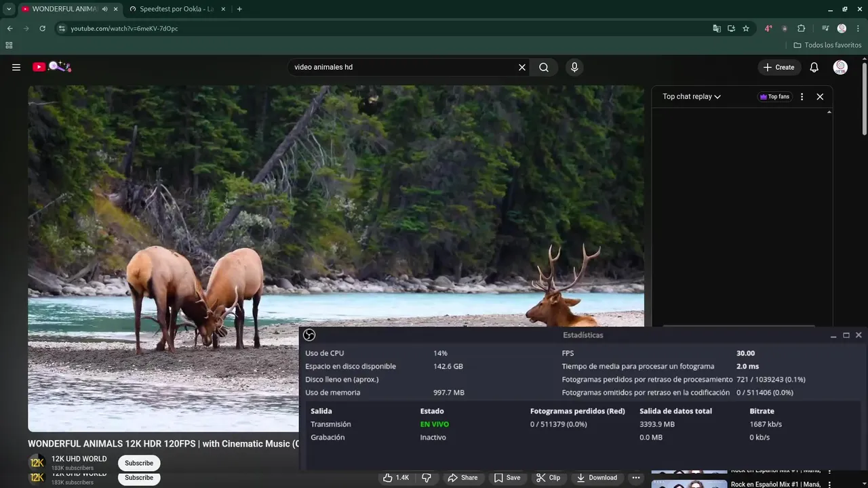Click the Chrome address bar URL
Screen dimensions: 868x488
coord(125,28)
